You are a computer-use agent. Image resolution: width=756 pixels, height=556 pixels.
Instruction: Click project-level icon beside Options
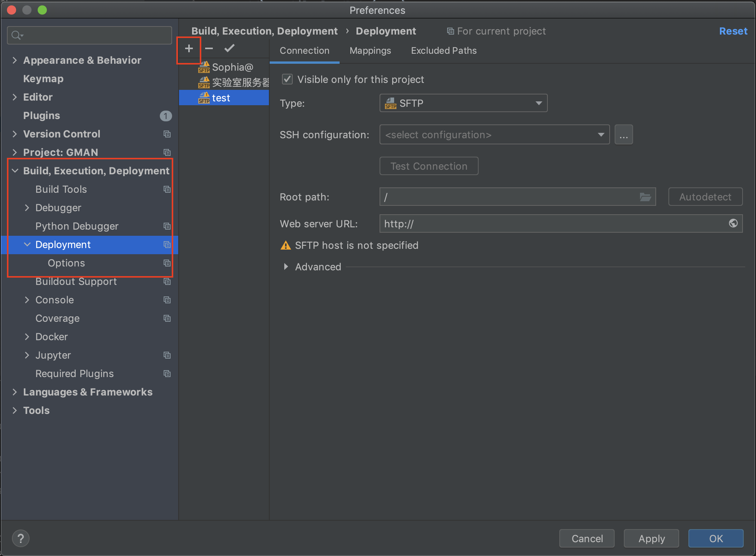(x=167, y=263)
